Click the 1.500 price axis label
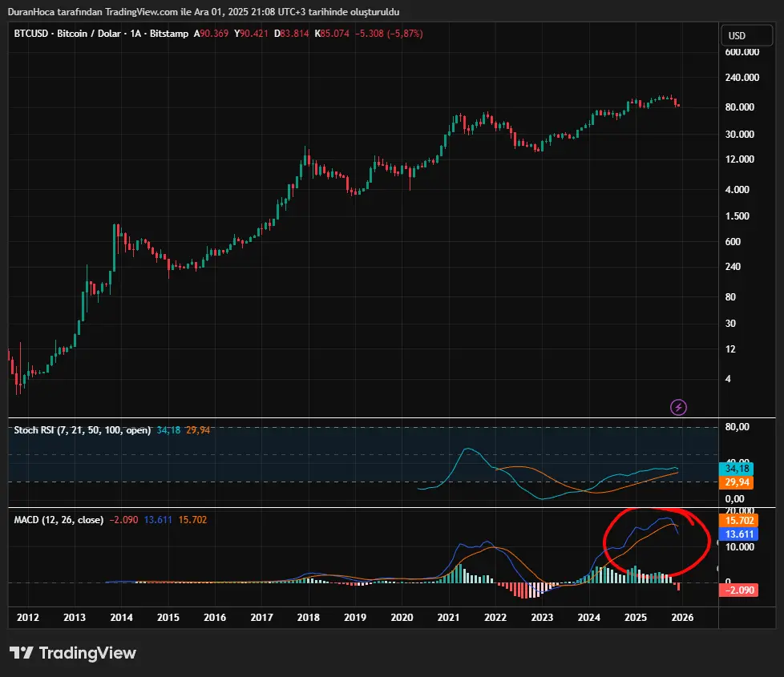 737,216
